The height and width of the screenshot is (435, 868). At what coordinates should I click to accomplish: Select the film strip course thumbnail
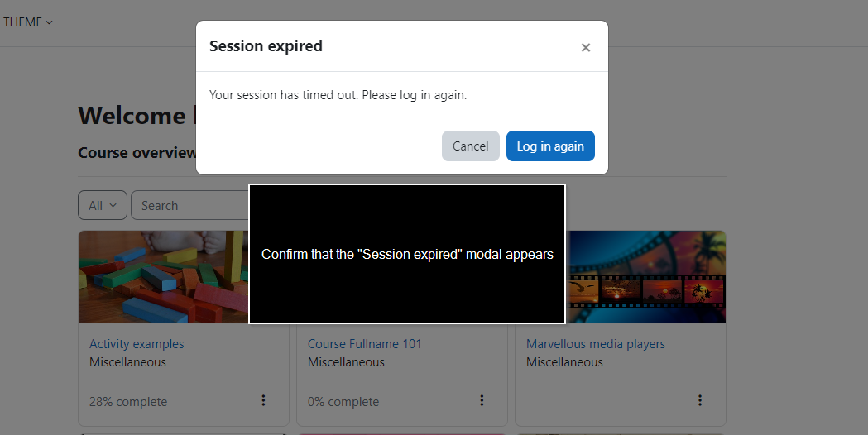pos(645,277)
